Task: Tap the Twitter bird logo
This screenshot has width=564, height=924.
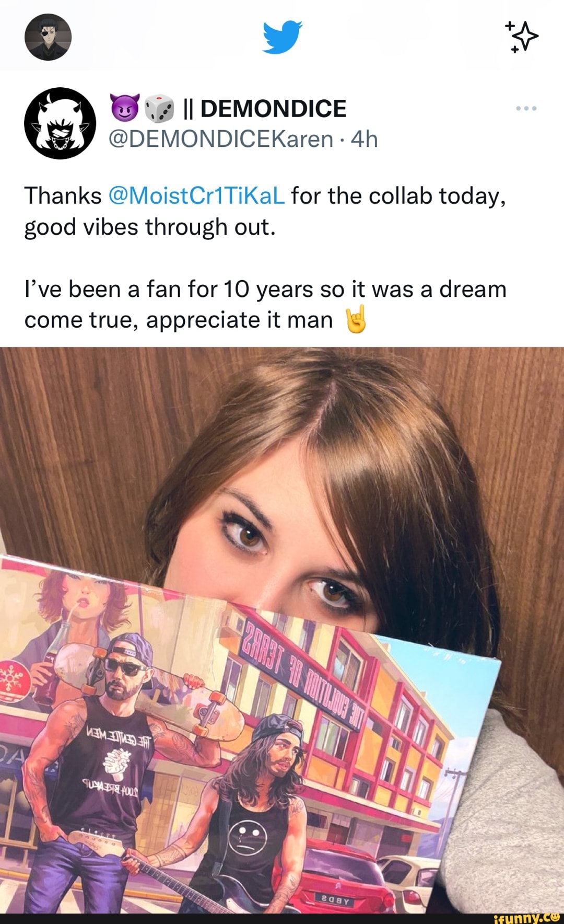Action: (x=282, y=38)
